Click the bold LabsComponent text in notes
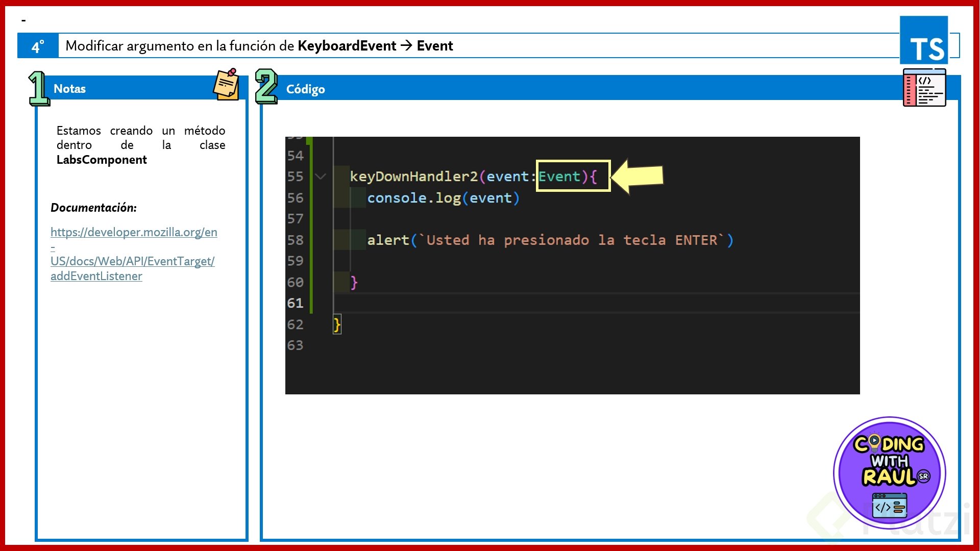This screenshot has height=551, width=980. pyautogui.click(x=102, y=160)
